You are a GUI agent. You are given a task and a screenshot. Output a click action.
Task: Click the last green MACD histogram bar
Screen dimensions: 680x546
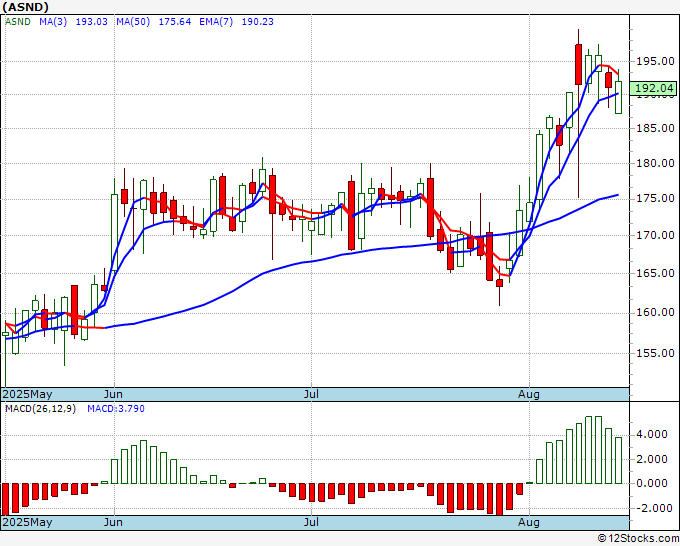coord(618,460)
